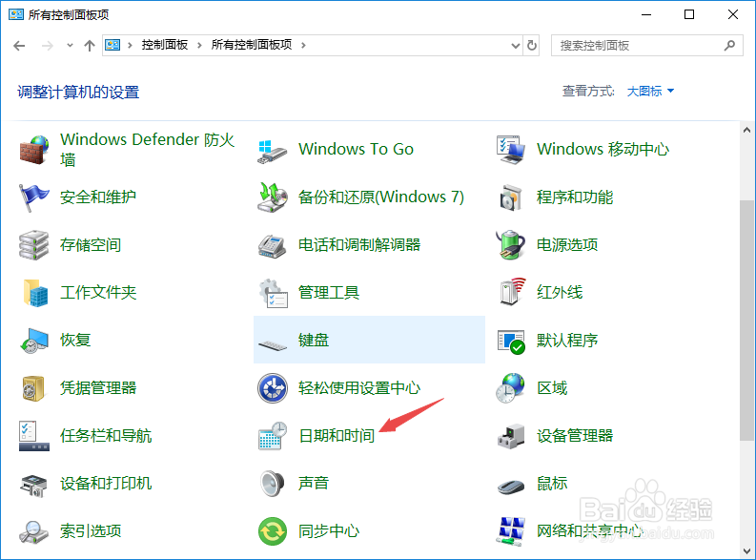Open the 程序和功能 link
This screenshot has width=756, height=560.
(574, 197)
